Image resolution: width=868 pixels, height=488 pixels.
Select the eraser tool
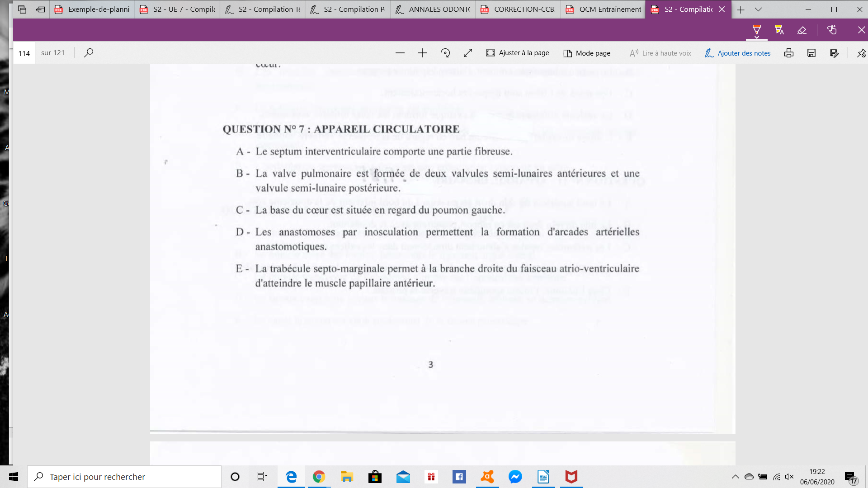click(x=802, y=30)
